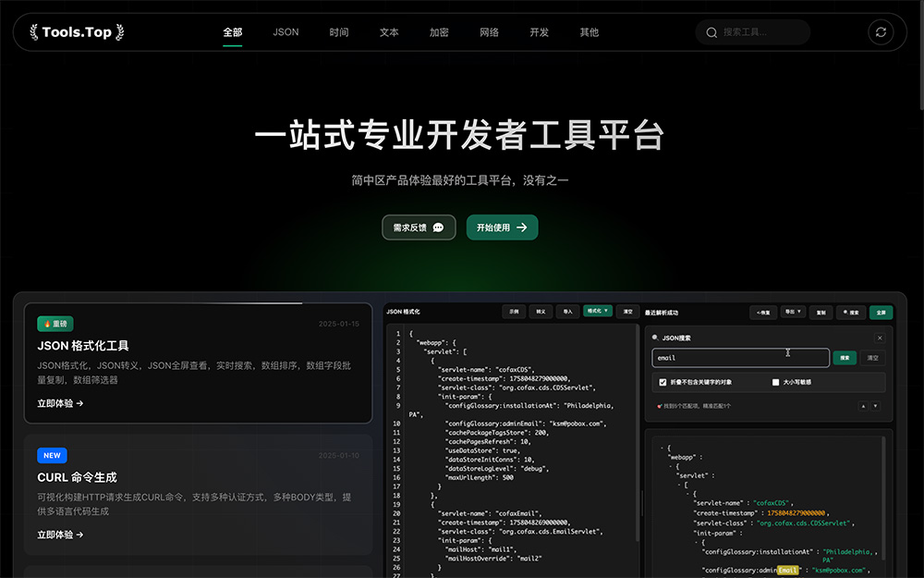This screenshot has width=924, height=578.
Task: Open the JSON search panel via 搜索 icon button
Action: click(849, 313)
